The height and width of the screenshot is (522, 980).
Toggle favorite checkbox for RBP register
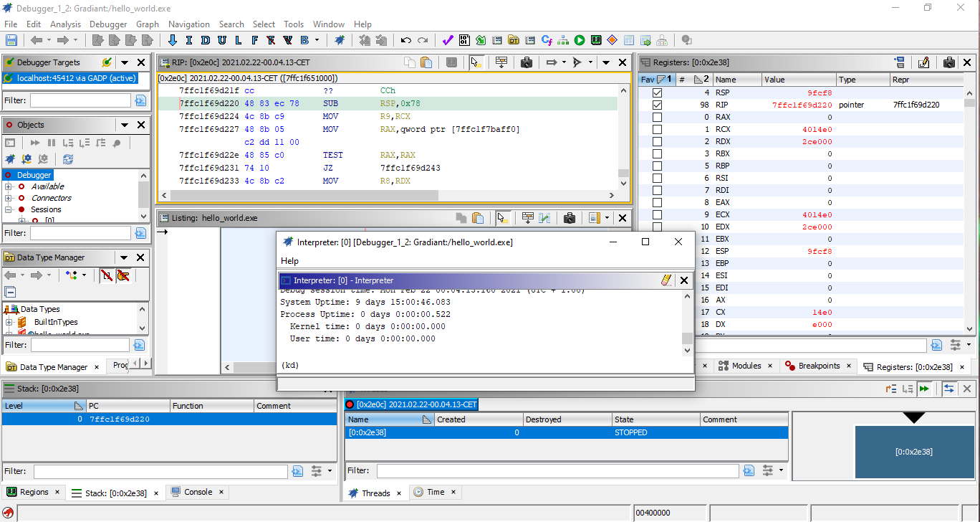pyautogui.click(x=657, y=166)
